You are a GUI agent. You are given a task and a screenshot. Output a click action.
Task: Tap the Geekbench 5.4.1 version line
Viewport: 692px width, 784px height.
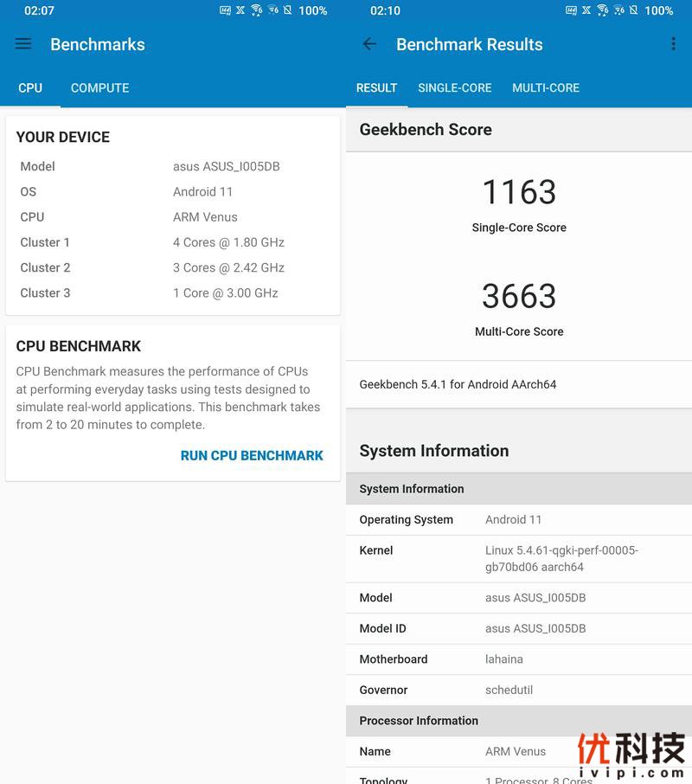coord(458,384)
